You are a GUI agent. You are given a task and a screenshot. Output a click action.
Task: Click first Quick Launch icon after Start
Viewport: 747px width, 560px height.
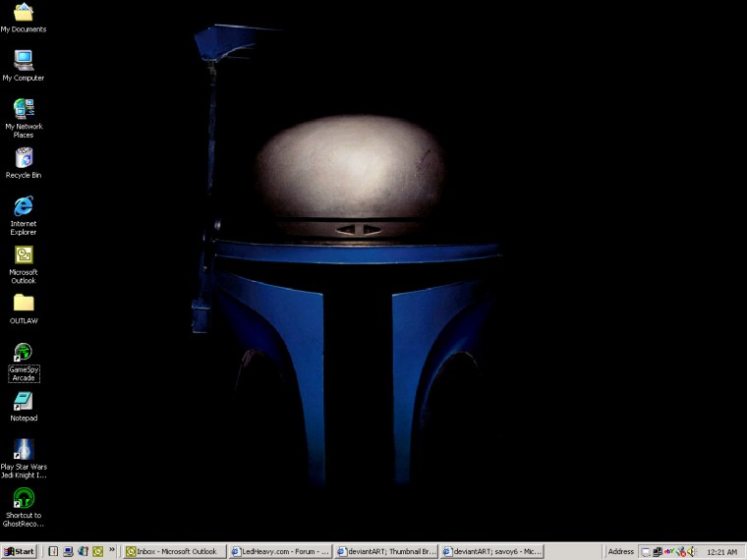coord(53,551)
